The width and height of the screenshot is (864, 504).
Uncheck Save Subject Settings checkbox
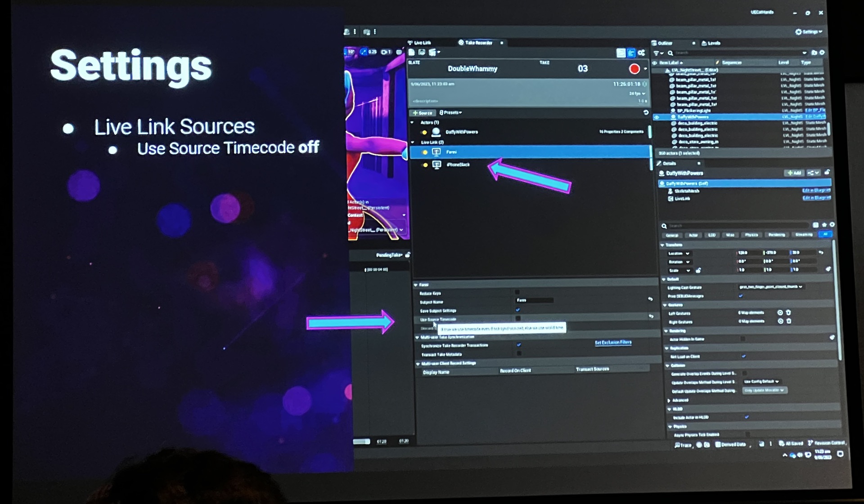click(x=517, y=310)
